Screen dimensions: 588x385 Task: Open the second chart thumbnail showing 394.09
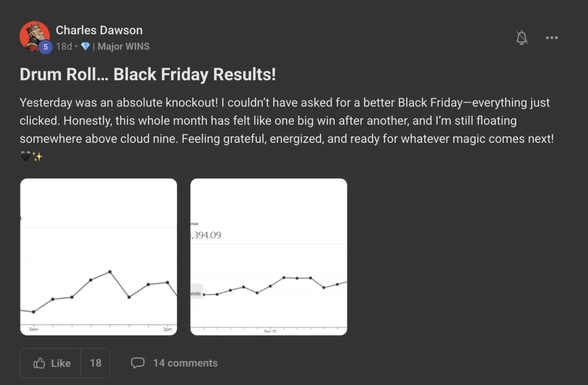(269, 257)
